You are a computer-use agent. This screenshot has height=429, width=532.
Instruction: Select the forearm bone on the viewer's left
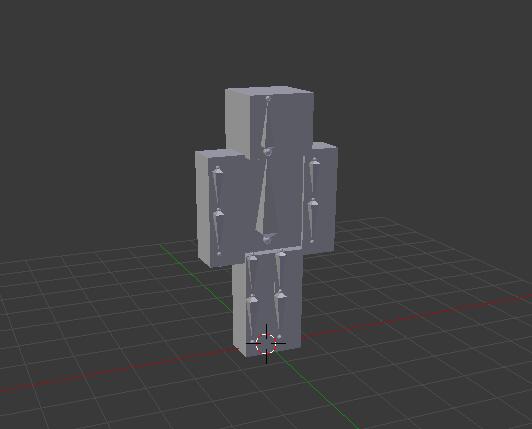(x=218, y=231)
